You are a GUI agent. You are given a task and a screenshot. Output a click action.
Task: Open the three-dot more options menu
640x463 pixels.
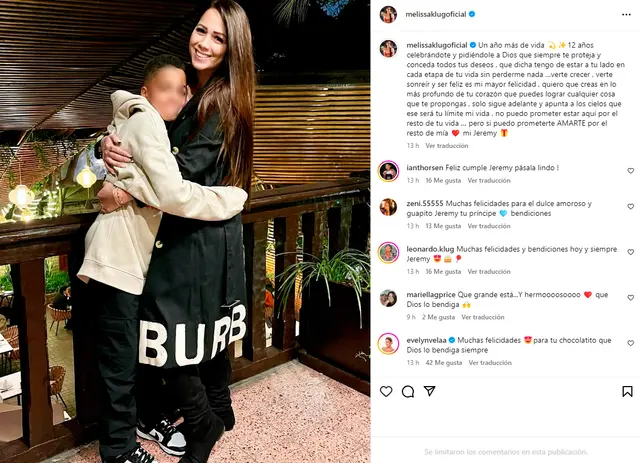[x=626, y=15]
